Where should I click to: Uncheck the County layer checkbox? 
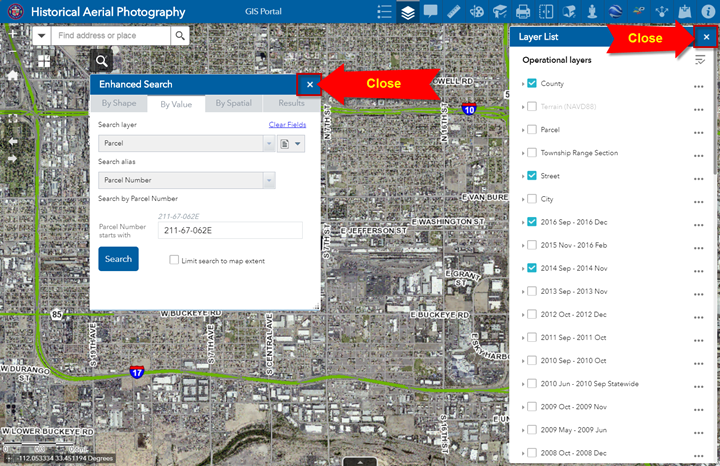(x=532, y=84)
